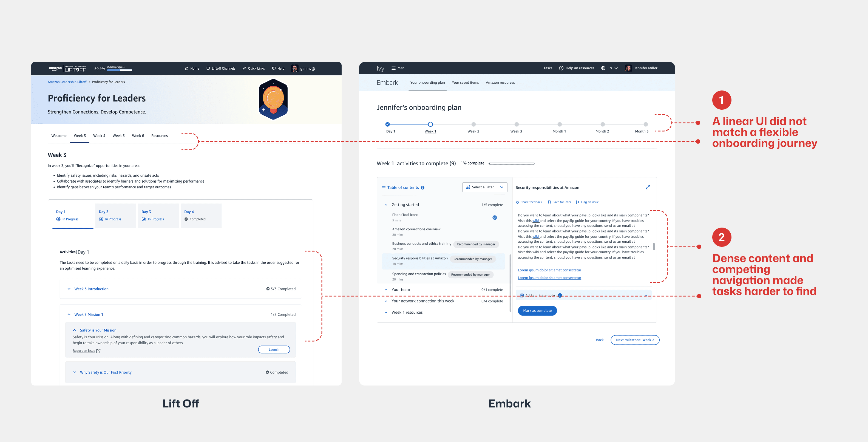Open Spending and transaction policies item
The height and width of the screenshot is (442, 868).
(419, 274)
